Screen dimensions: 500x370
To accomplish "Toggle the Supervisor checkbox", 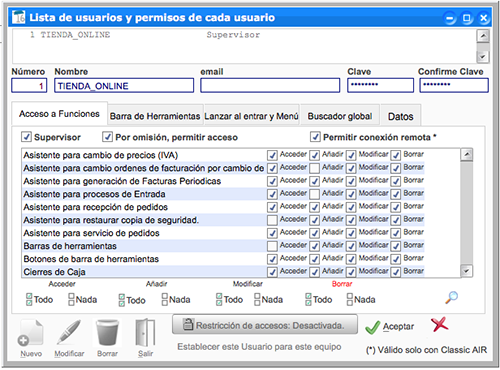I will click(x=26, y=137).
